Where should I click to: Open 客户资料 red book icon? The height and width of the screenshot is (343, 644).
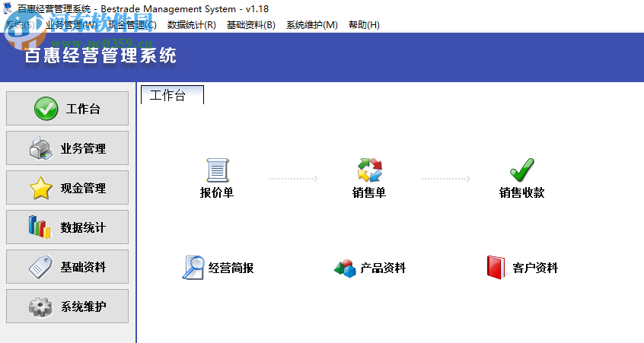click(496, 268)
